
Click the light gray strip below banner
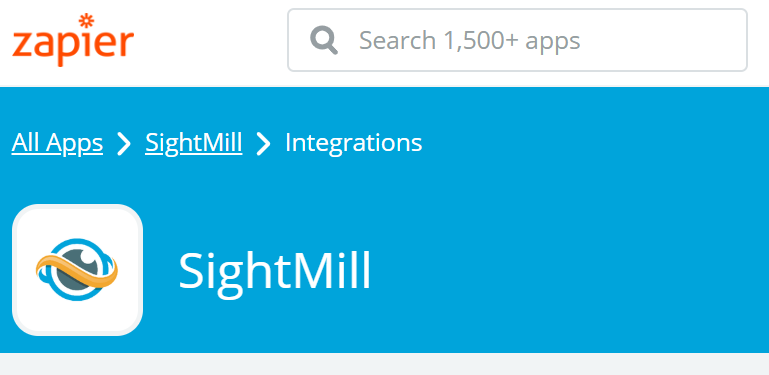384,364
